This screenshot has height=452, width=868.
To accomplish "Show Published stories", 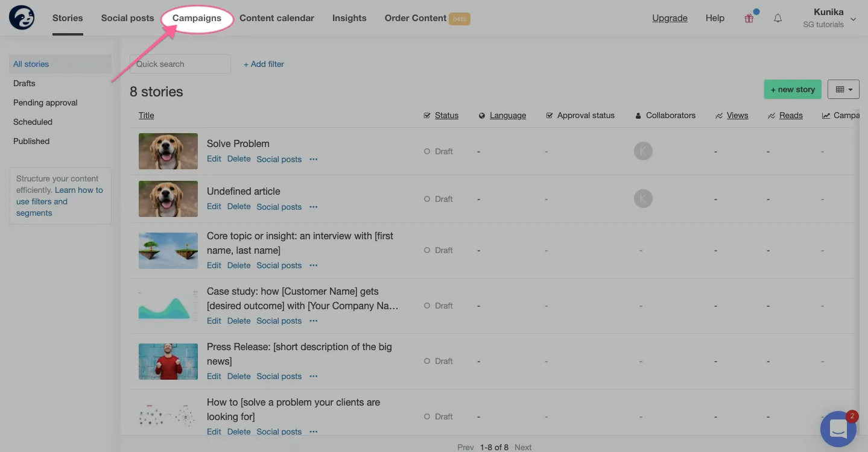I will (x=31, y=141).
